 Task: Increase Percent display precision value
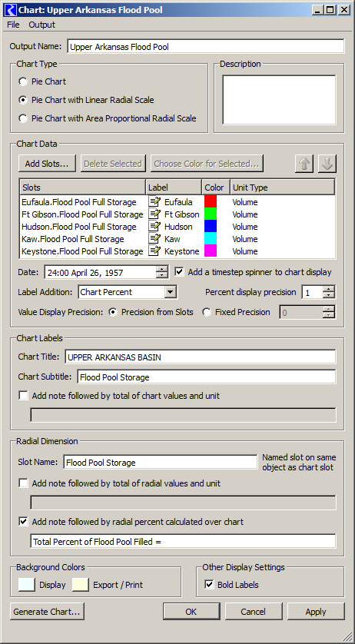tap(329, 289)
